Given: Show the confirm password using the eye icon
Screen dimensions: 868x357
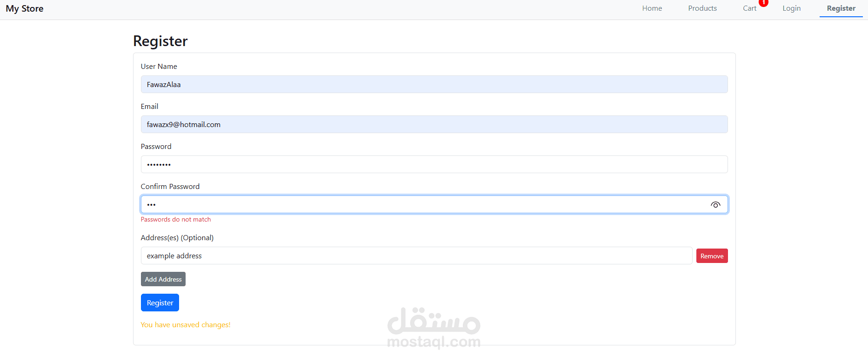Looking at the screenshot, I should [x=715, y=205].
